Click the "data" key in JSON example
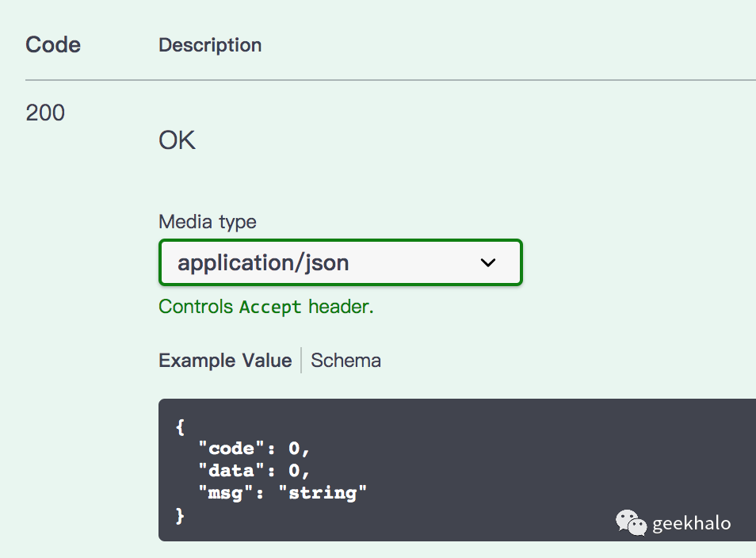This screenshot has width=756, height=558. 230,471
